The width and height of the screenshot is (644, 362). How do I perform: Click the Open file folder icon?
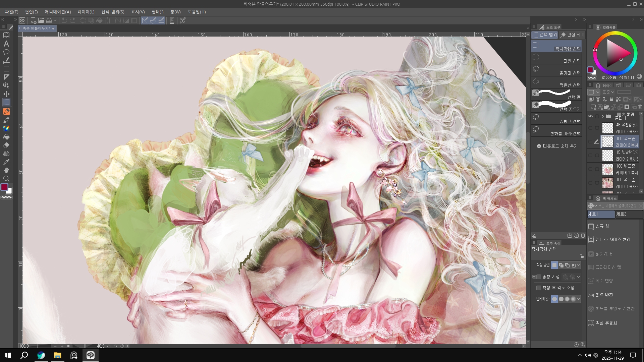pos(41,20)
